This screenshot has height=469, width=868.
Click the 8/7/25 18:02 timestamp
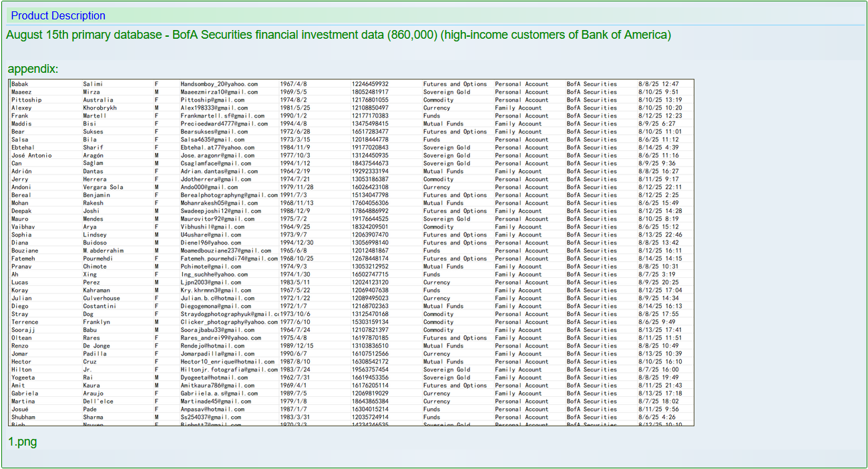658,402
